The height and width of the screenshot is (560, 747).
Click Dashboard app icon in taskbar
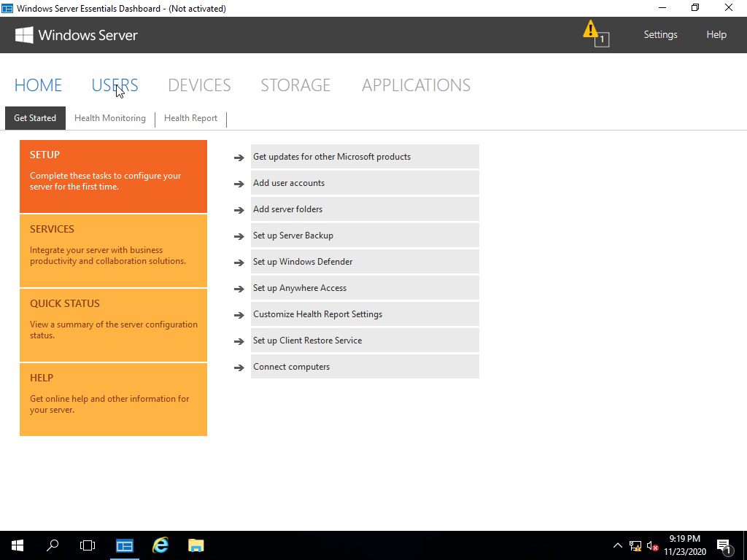tap(125, 545)
